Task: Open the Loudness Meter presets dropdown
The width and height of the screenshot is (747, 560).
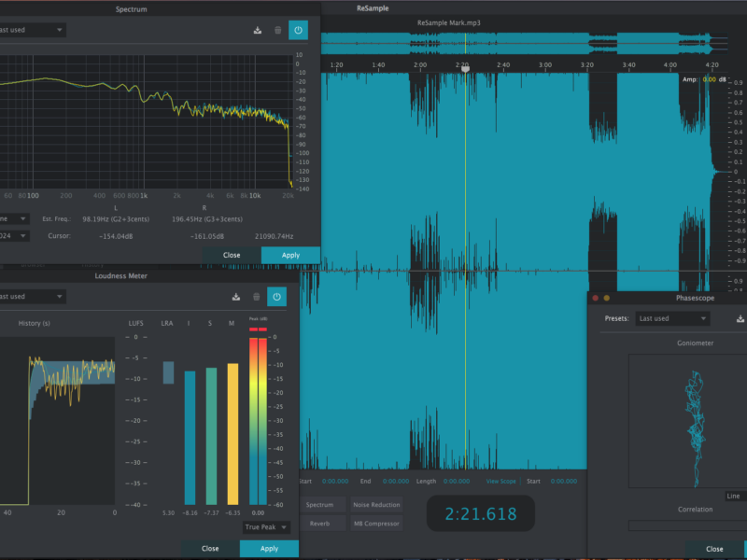Action: [x=32, y=297]
